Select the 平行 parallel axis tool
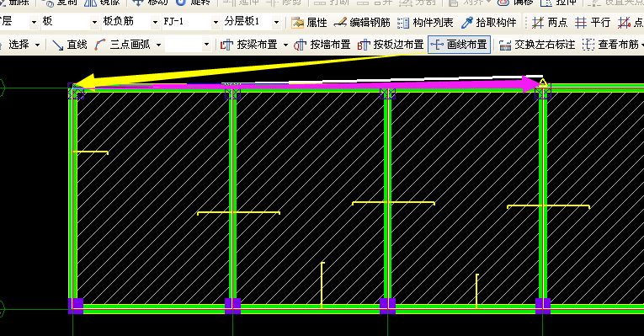The image size is (644, 336). (593, 22)
